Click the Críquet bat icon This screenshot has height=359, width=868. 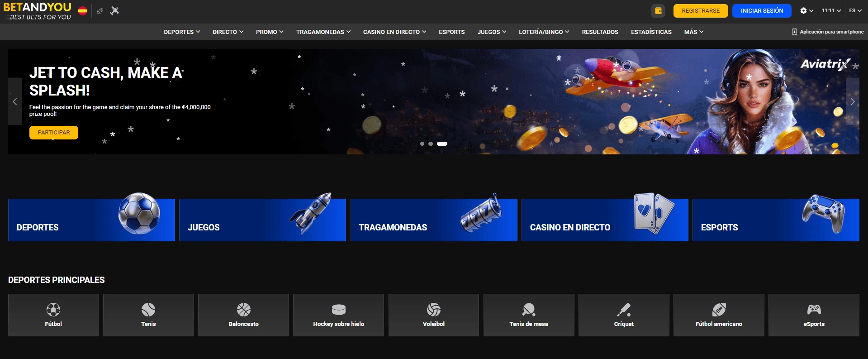(x=624, y=310)
